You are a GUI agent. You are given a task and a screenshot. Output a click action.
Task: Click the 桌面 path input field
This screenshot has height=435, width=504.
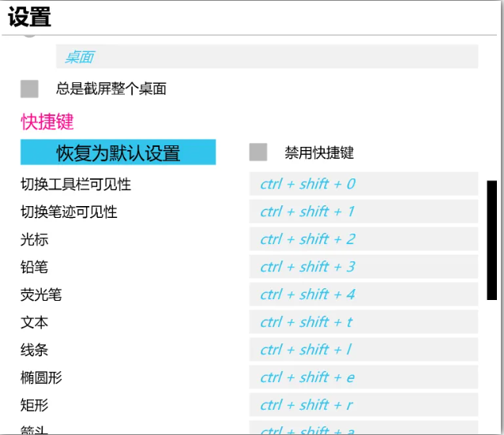(266, 57)
